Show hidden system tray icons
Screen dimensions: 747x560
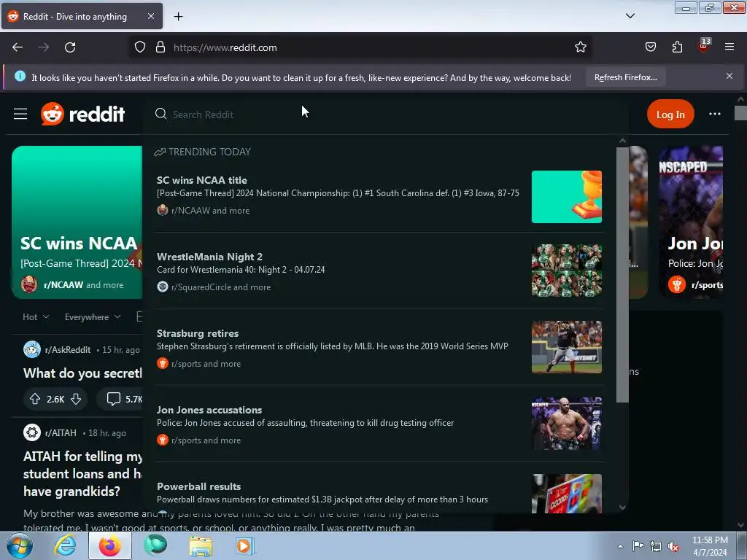620,547
